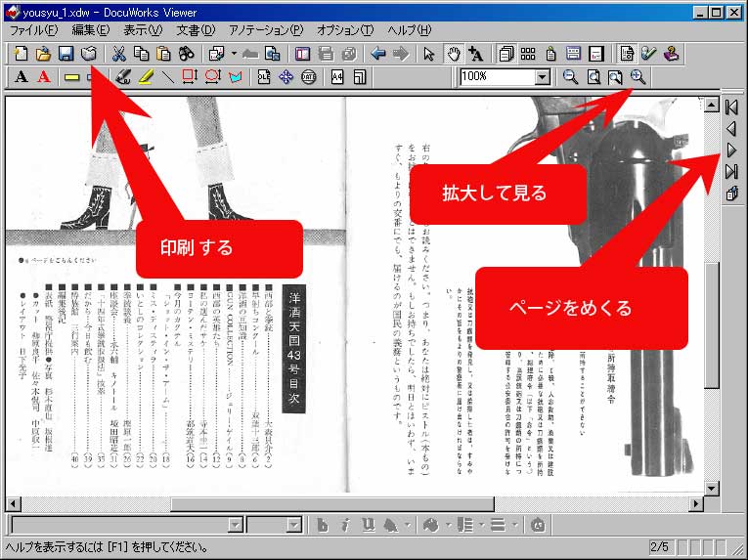This screenshot has width=748, height=560.
Task: Go to the next page arrow
Action: click(x=731, y=150)
